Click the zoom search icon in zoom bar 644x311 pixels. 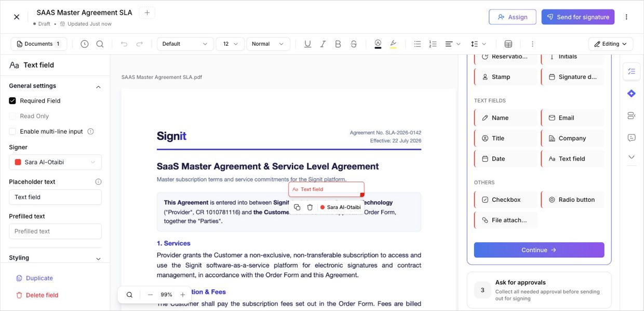[129, 294]
